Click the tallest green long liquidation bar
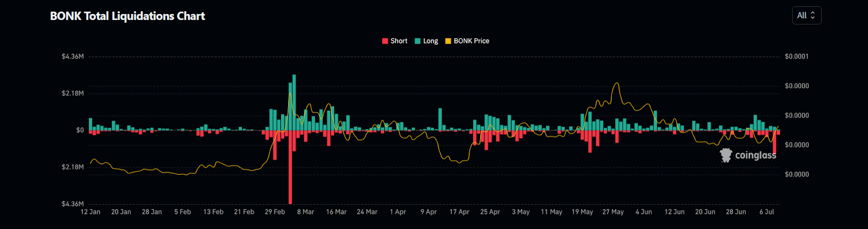Screen dimensions: 868x229 pyautogui.click(x=294, y=103)
